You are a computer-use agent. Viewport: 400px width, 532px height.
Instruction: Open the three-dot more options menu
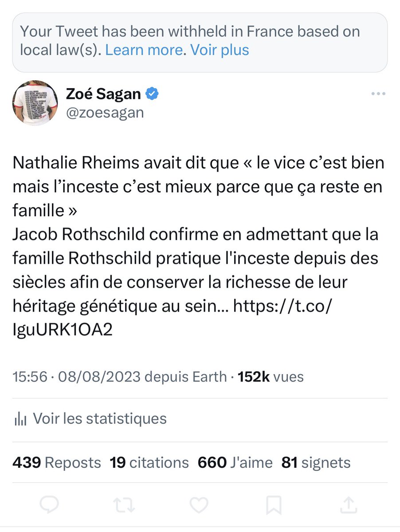(378, 94)
